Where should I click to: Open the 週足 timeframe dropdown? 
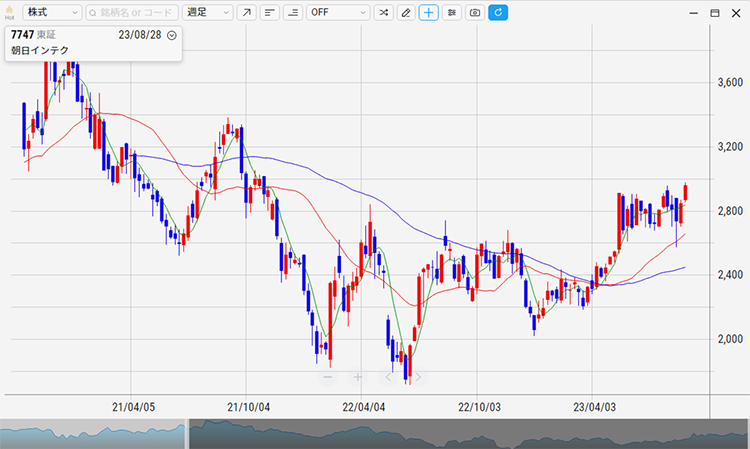click(208, 13)
